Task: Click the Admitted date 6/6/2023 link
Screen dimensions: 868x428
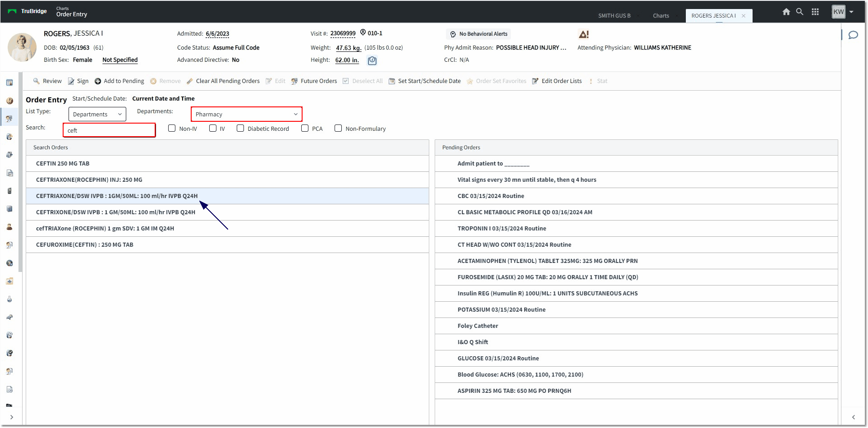Action: [x=217, y=34]
